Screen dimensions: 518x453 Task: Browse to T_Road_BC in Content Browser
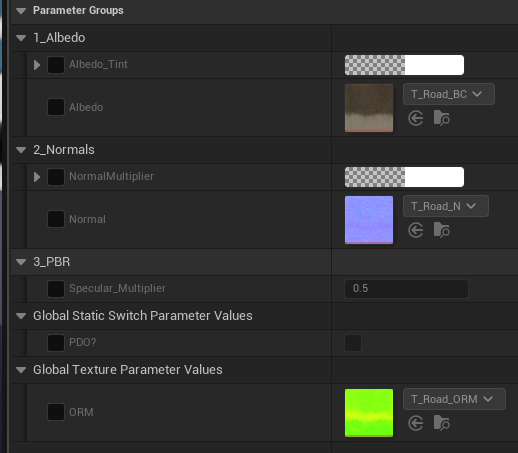point(442,118)
